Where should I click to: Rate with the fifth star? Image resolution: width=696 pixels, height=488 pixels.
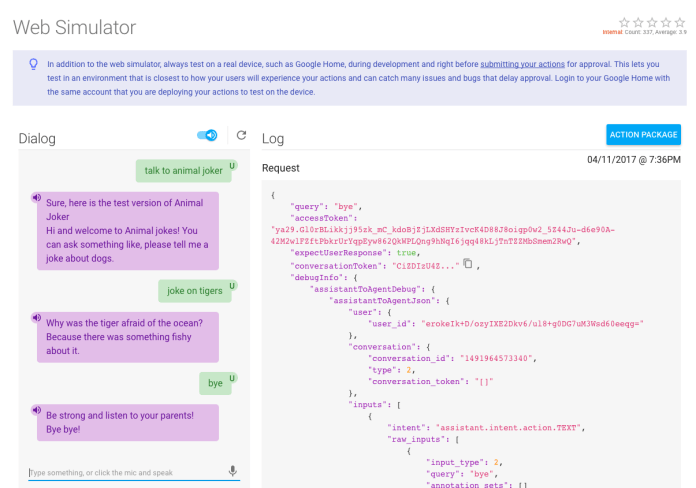pos(681,21)
